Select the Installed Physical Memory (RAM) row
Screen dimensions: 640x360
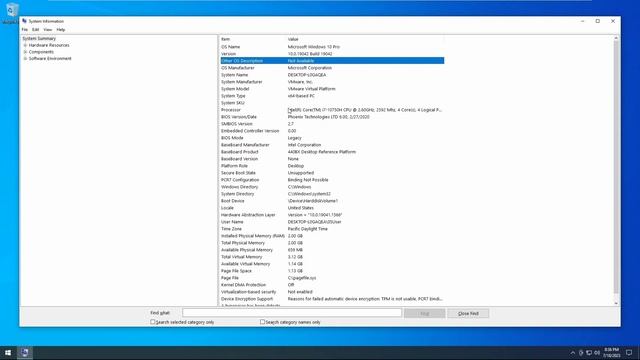(332, 236)
